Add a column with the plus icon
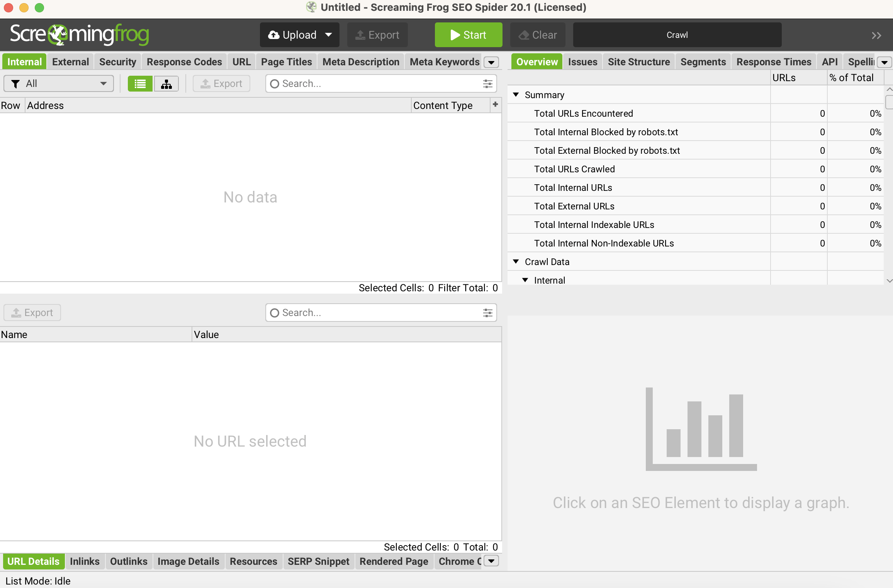893x588 pixels. tap(496, 104)
